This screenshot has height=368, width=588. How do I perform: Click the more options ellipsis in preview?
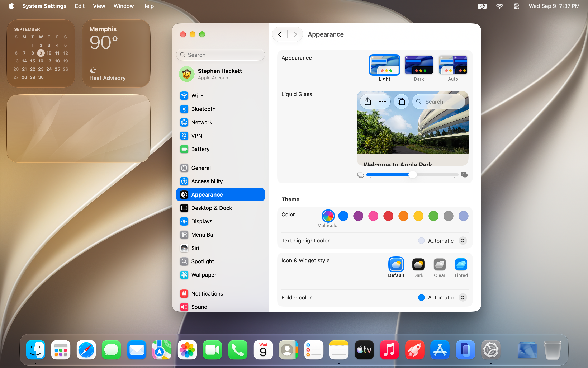coord(383,102)
